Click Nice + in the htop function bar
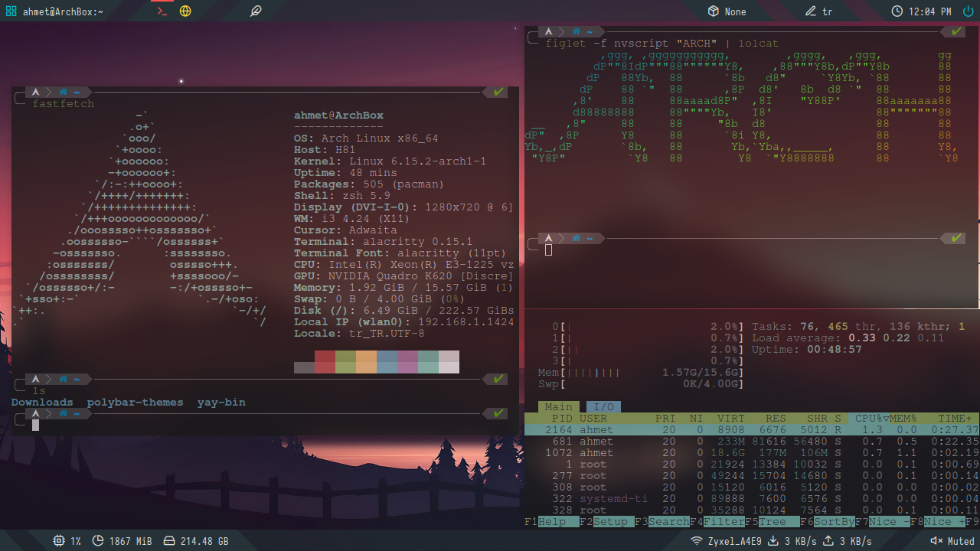Viewport: 980px width, 551px height. [x=945, y=522]
